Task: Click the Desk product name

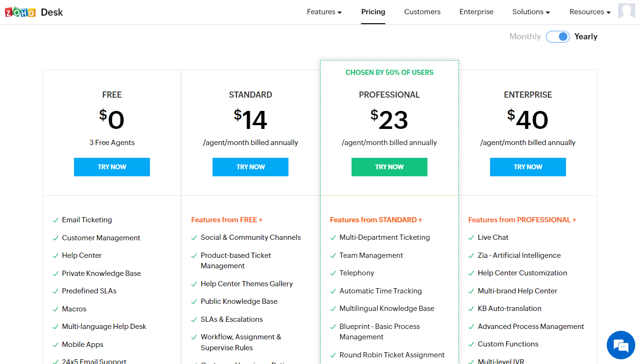Action: tap(52, 12)
